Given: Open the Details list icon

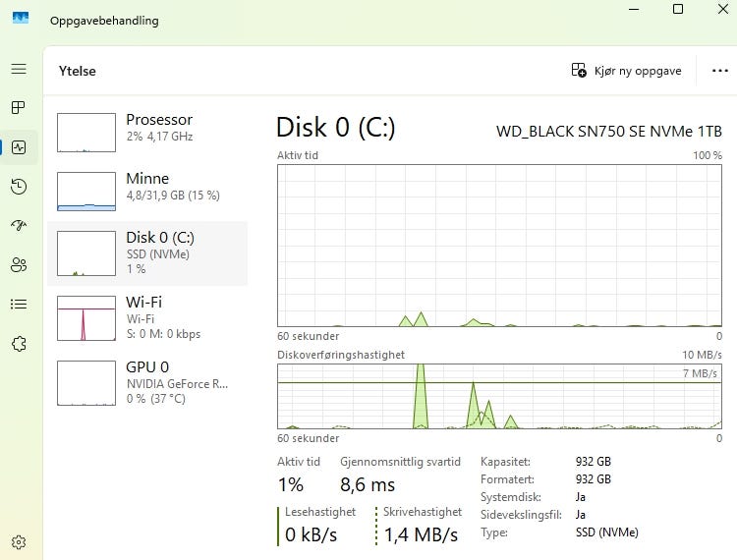Looking at the screenshot, I should click(19, 304).
